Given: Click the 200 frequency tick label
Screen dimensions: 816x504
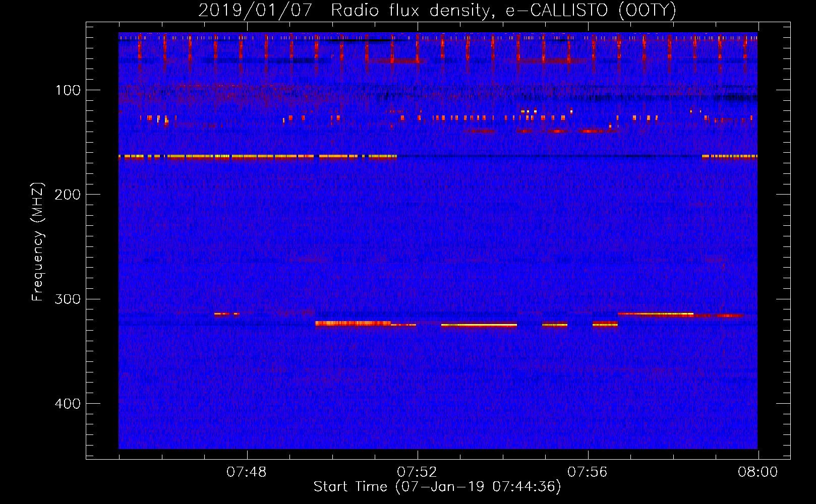Looking at the screenshot, I should click(68, 195).
